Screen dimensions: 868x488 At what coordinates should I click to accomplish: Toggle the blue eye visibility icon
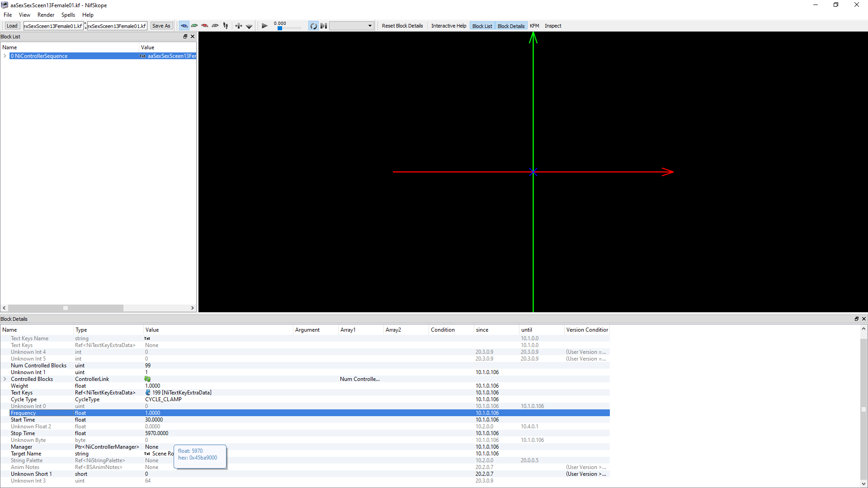[184, 26]
